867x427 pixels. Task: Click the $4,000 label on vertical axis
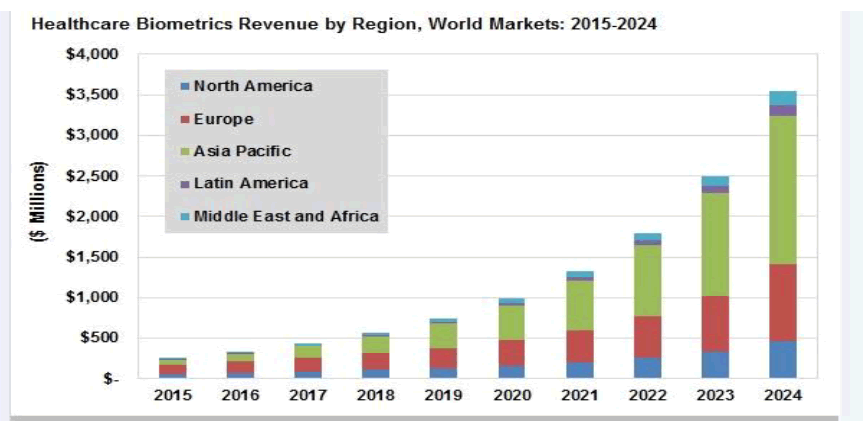click(92, 54)
